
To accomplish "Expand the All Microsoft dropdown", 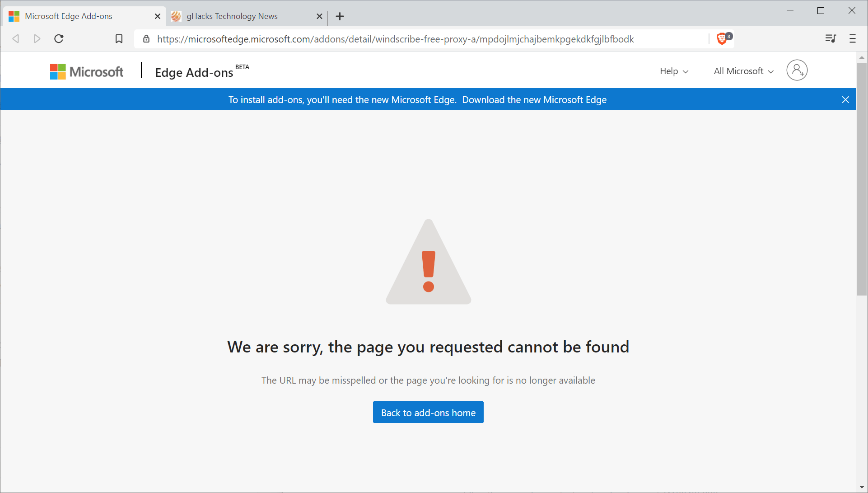I will coord(743,71).
